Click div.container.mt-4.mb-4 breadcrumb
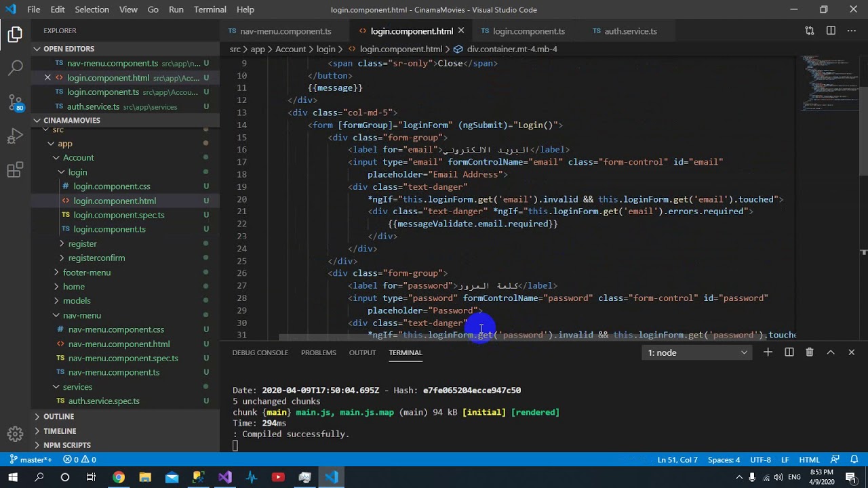 [505, 49]
